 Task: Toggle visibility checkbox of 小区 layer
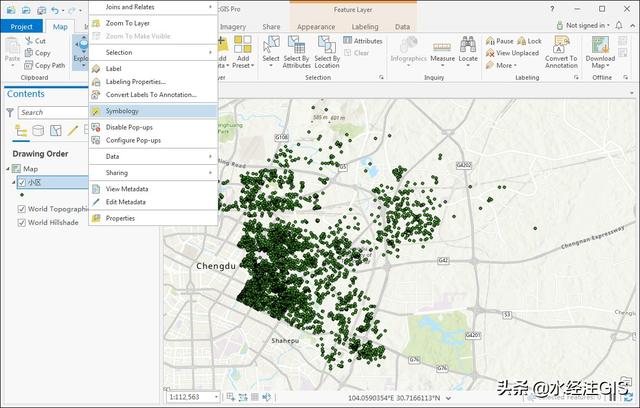coord(22,182)
